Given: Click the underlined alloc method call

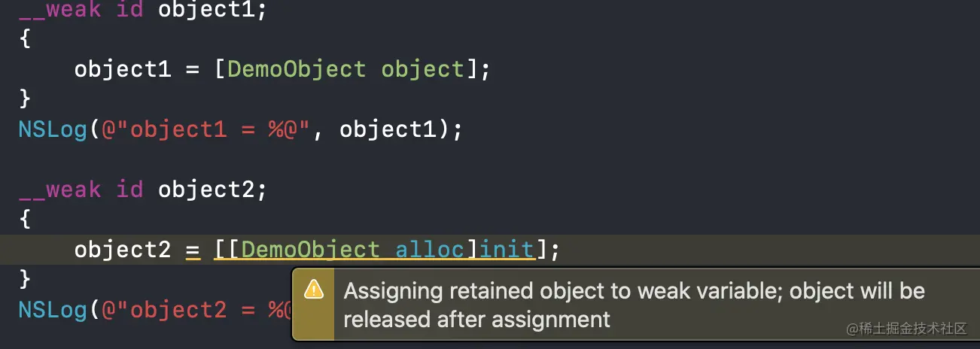Looking at the screenshot, I should [431, 249].
